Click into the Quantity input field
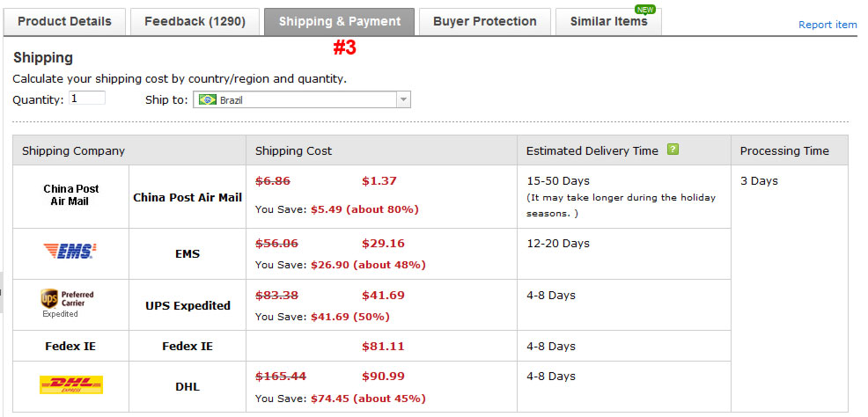Screen dimensions: 868x417 click(x=87, y=99)
